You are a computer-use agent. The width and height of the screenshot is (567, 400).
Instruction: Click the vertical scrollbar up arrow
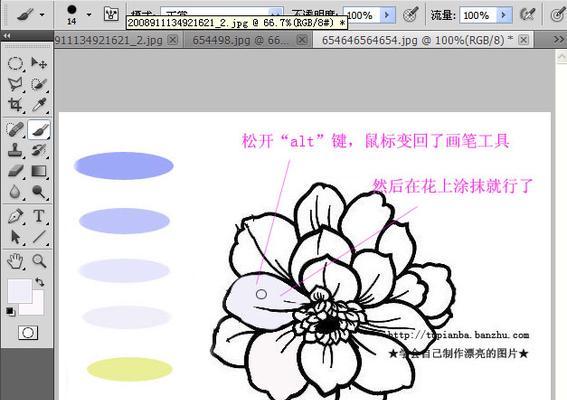tap(562, 57)
